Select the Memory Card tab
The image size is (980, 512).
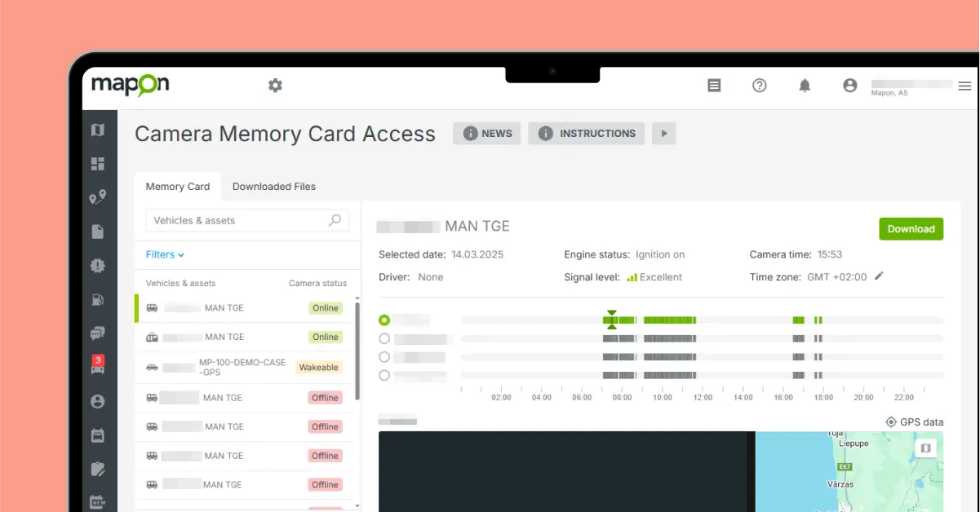click(x=177, y=187)
